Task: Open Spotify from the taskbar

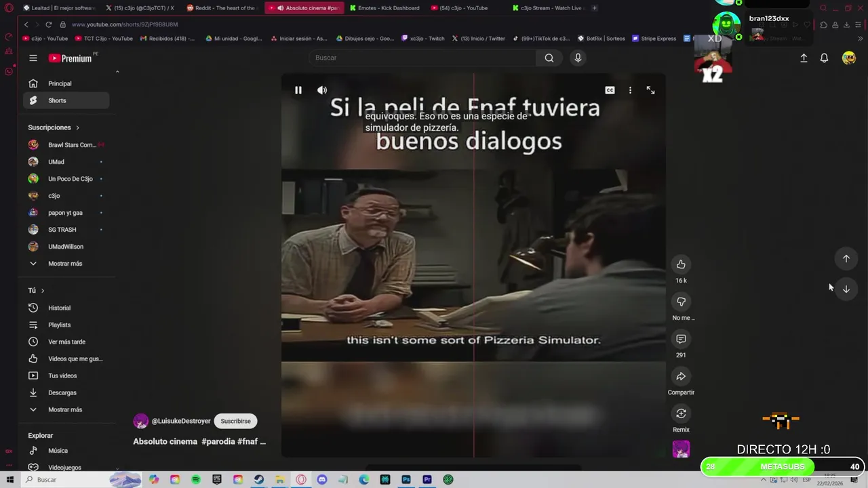Action: [196, 480]
